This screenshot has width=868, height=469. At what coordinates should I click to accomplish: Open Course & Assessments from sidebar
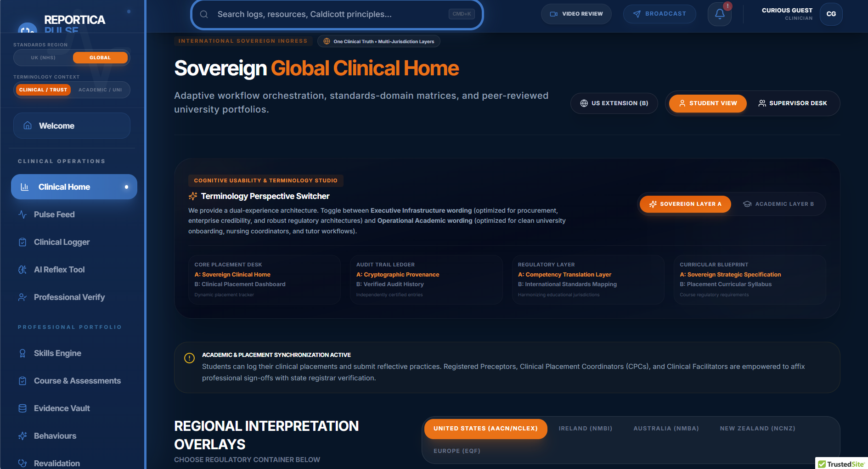click(x=74, y=381)
